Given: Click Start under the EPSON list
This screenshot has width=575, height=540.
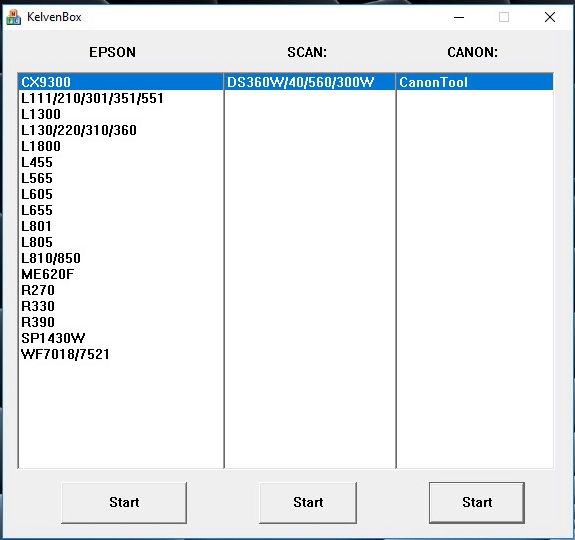Looking at the screenshot, I should (x=124, y=503).
